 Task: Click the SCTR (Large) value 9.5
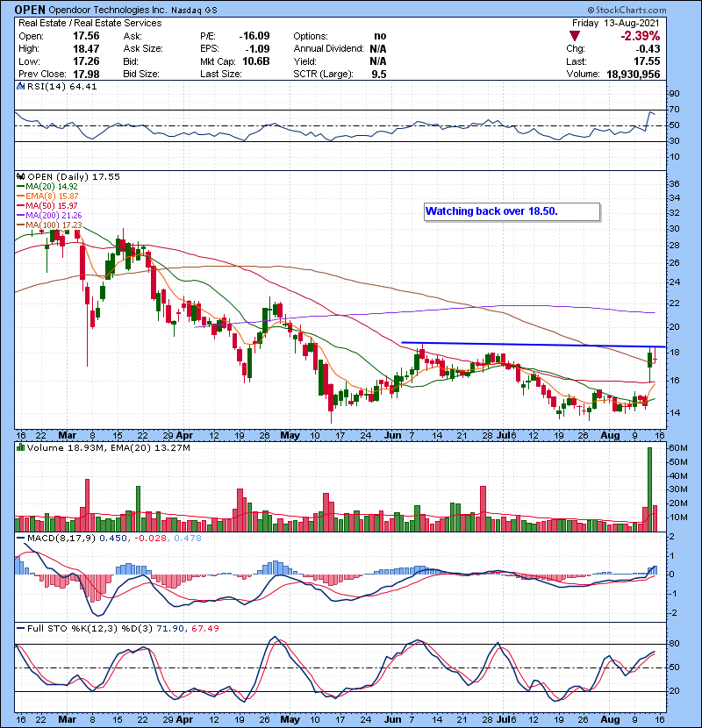click(379, 75)
